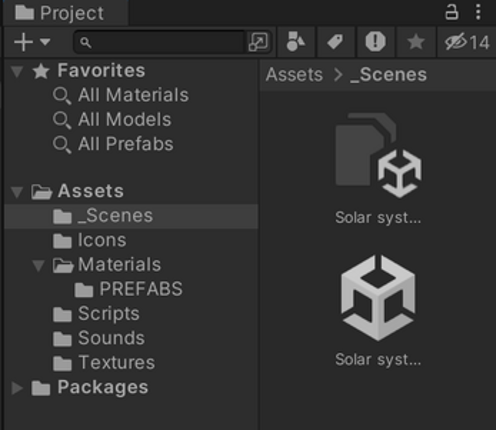This screenshot has height=430, width=496.
Task: Toggle hidden packages visibility showing 14
Action: 467,42
